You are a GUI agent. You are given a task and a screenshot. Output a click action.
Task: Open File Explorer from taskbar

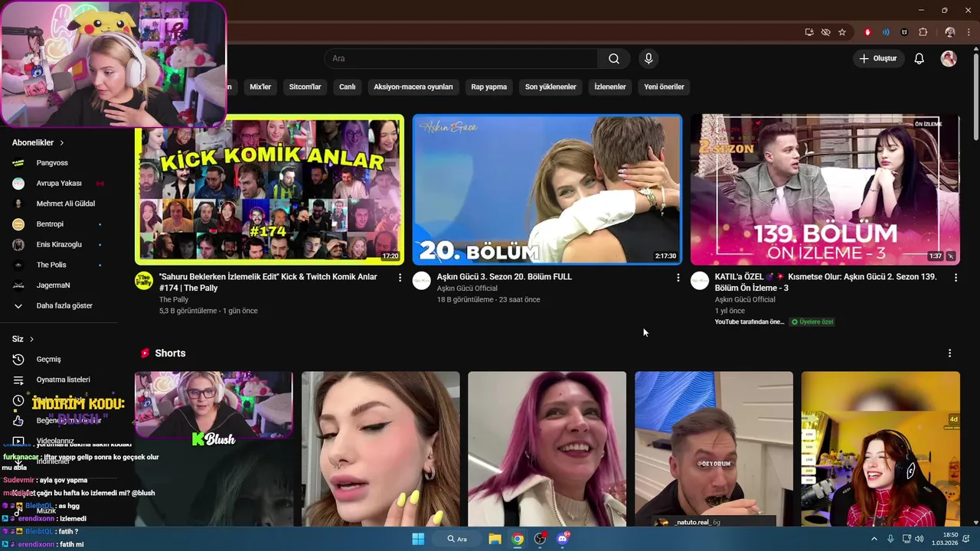point(495,539)
